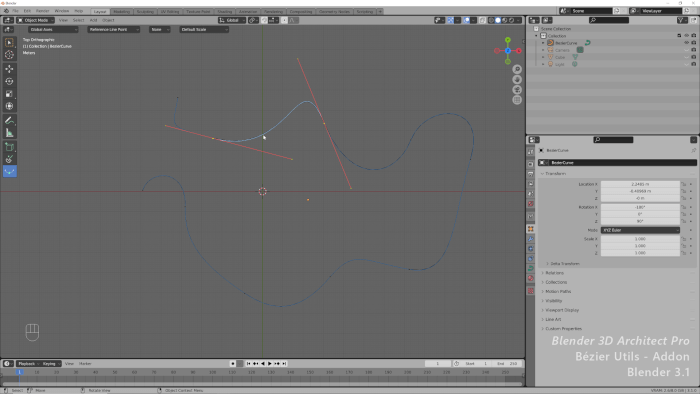The height and width of the screenshot is (394, 700).
Task: Enable solid viewport shading mode
Action: (x=498, y=20)
